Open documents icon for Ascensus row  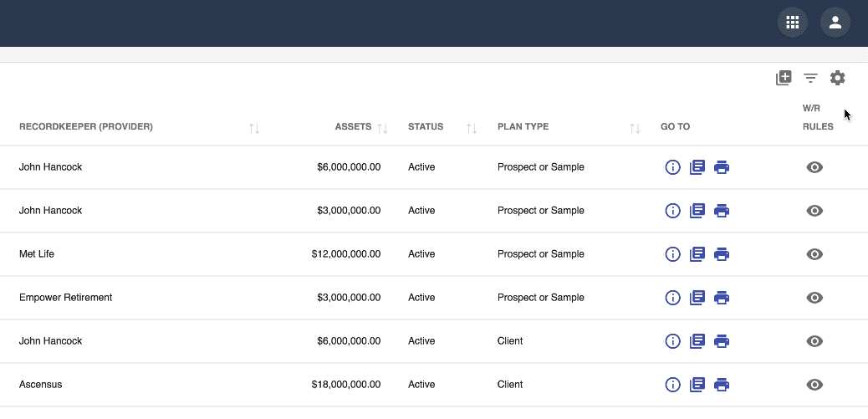click(x=697, y=385)
